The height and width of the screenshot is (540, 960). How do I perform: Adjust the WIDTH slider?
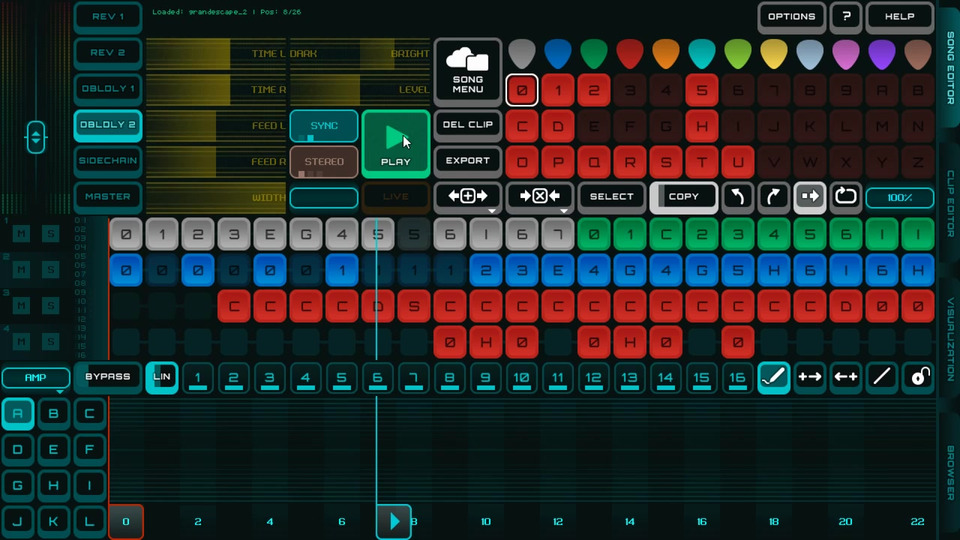coord(216,198)
